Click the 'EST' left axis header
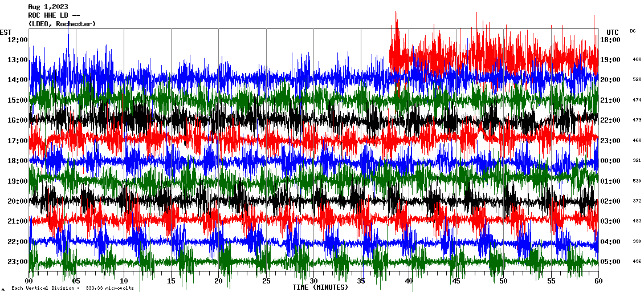This screenshot has height=296, width=644. (x=6, y=32)
